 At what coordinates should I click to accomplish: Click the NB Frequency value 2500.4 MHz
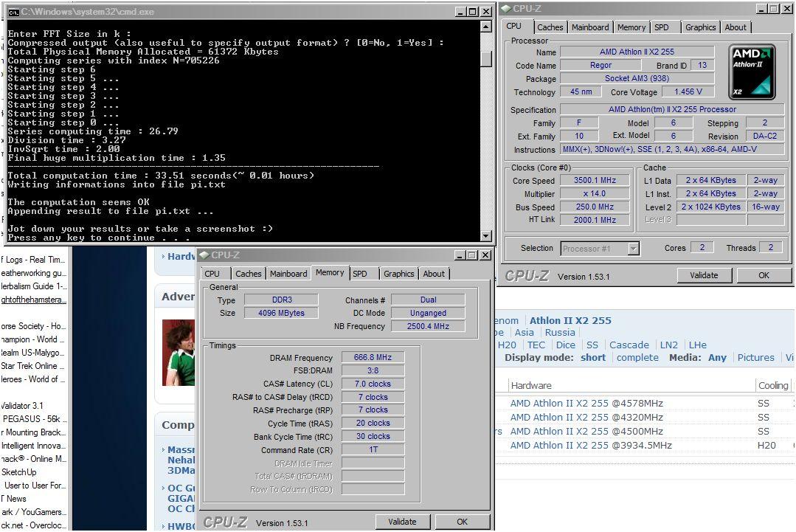[428, 326]
